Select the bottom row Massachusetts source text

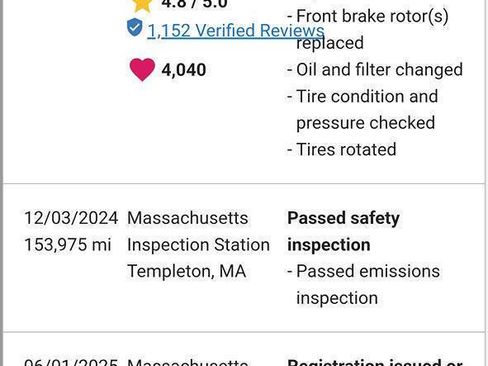tap(188, 362)
